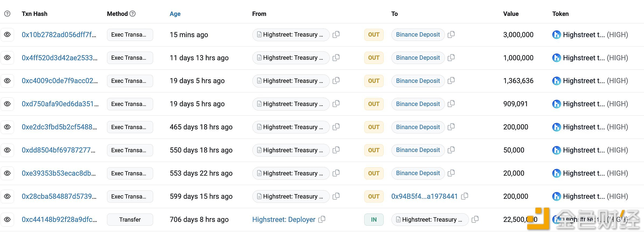Image resolution: width=644 pixels, height=234 pixels.
Task: Toggle the eye preview for transaction 0xc4009c0de7f9acc02
Action: (x=7, y=81)
